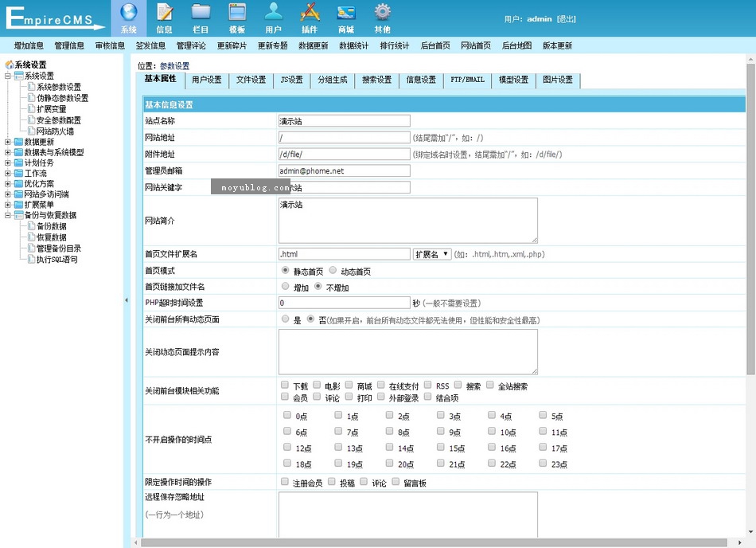Expand the 计划任务 tree node
The width and height of the screenshot is (756, 548).
pyautogui.click(x=8, y=162)
